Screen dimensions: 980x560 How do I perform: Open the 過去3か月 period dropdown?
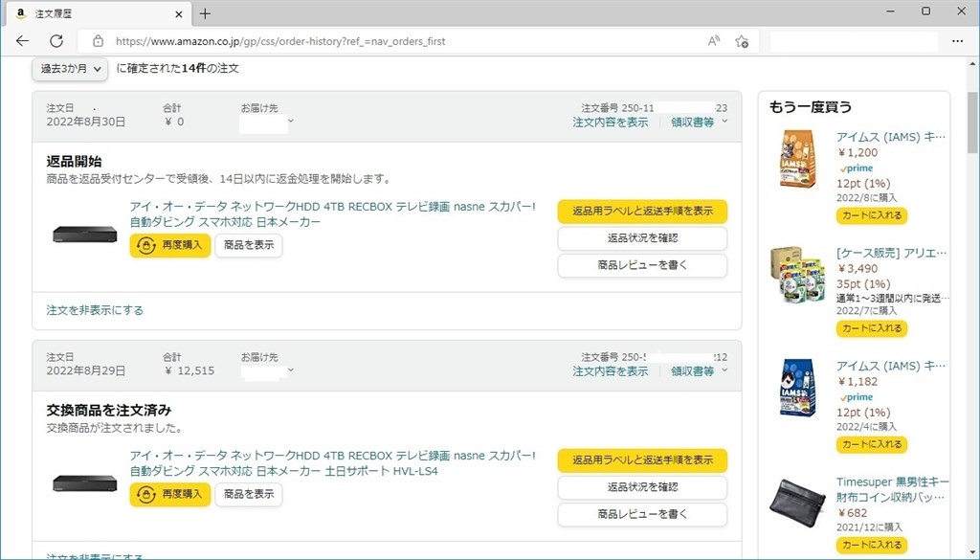tap(70, 69)
